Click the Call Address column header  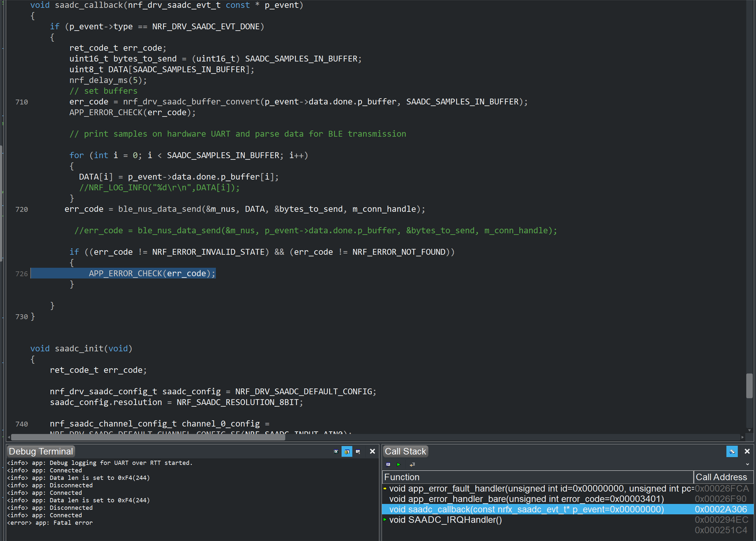point(723,477)
